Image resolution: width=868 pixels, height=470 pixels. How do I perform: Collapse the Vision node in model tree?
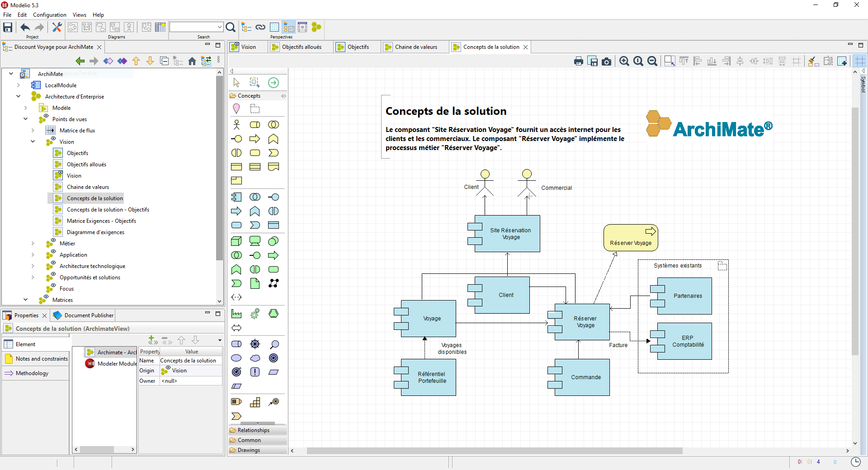pyautogui.click(x=33, y=141)
